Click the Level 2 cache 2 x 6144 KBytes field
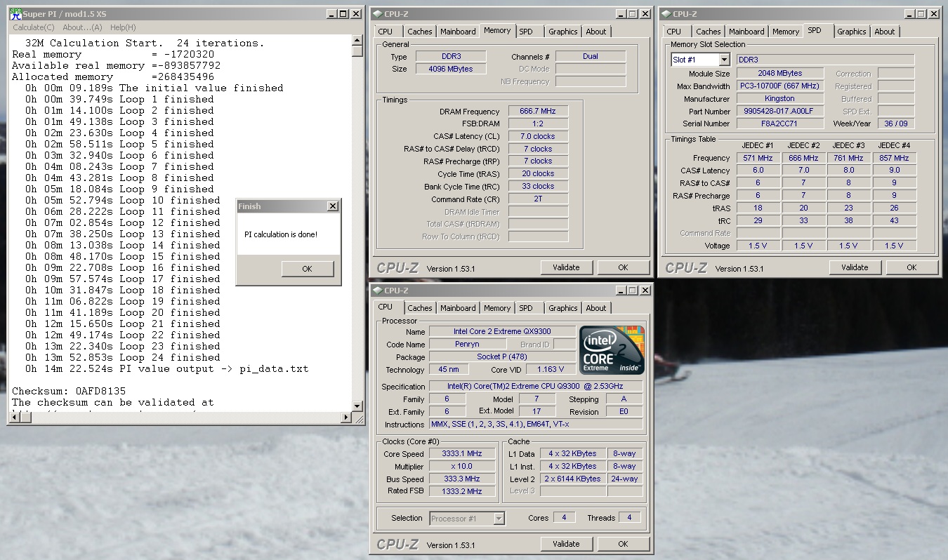Screen dimensions: 948x560 click(574, 479)
